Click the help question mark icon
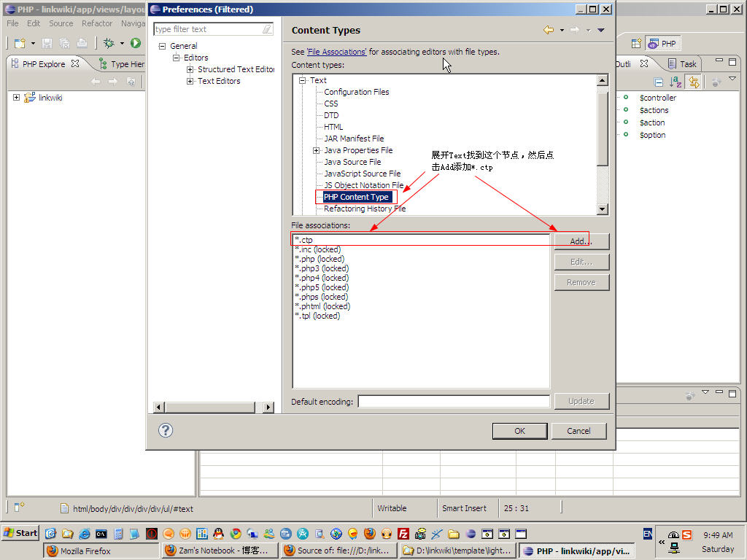This screenshot has width=747, height=560. (166, 430)
